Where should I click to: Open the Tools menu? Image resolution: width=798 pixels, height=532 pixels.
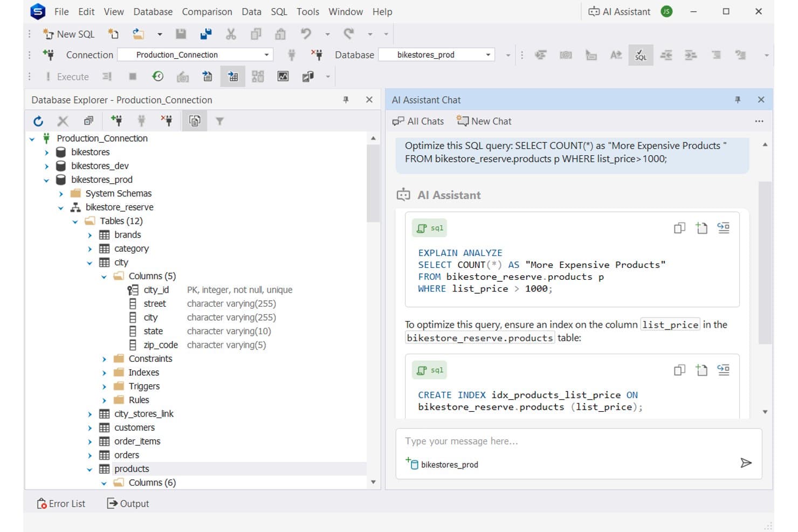click(308, 11)
